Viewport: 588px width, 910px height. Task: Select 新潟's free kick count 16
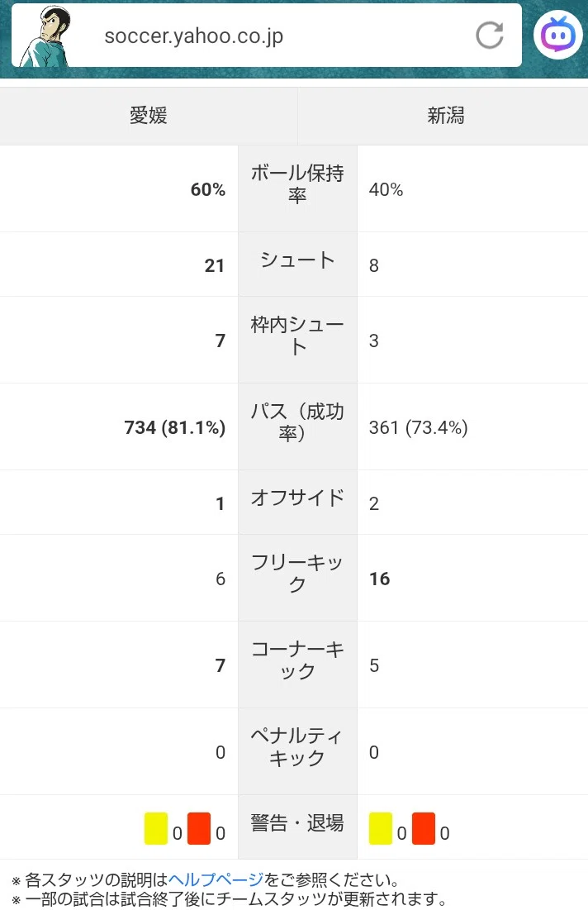click(x=380, y=579)
